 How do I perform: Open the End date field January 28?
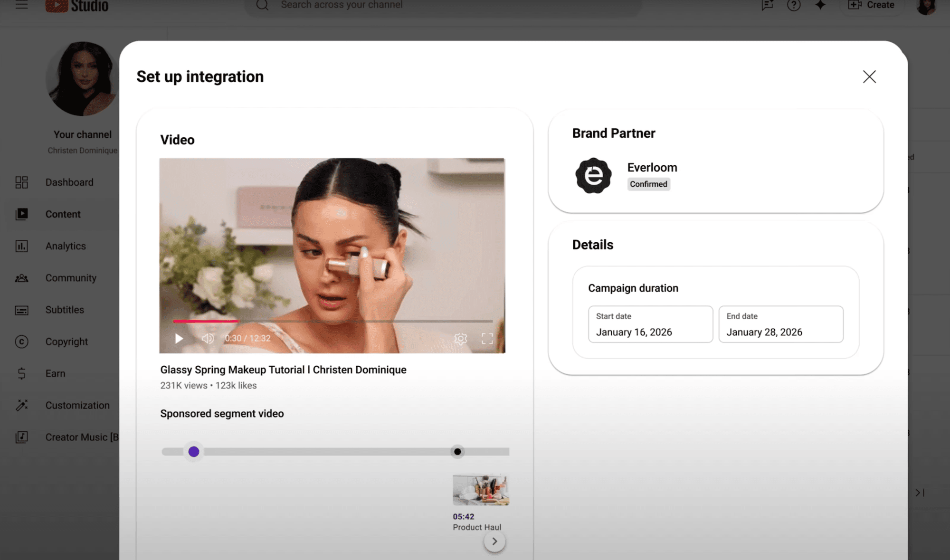point(780,324)
